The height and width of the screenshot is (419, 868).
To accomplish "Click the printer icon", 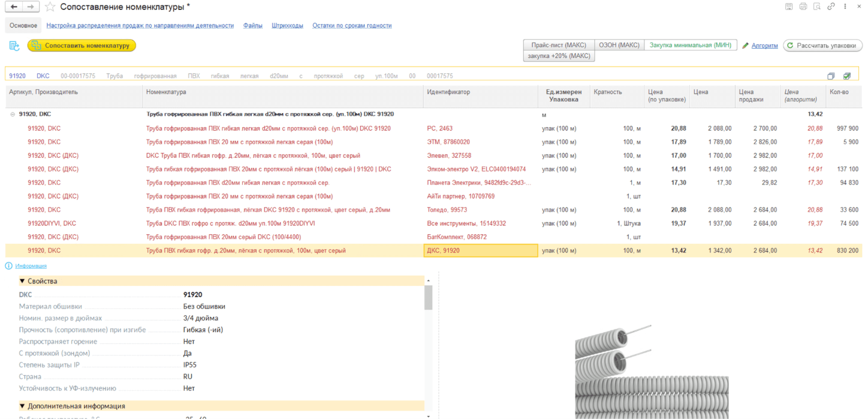I will tap(803, 7).
